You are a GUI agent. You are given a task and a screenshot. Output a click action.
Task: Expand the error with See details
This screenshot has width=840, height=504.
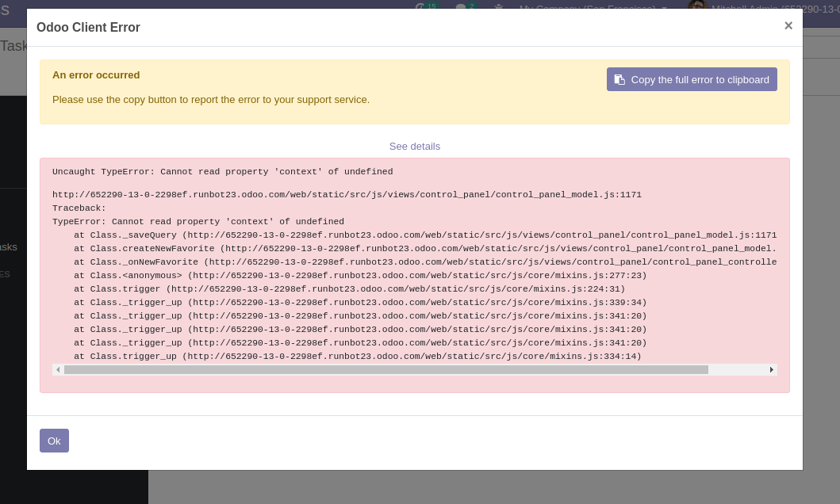pyautogui.click(x=415, y=146)
